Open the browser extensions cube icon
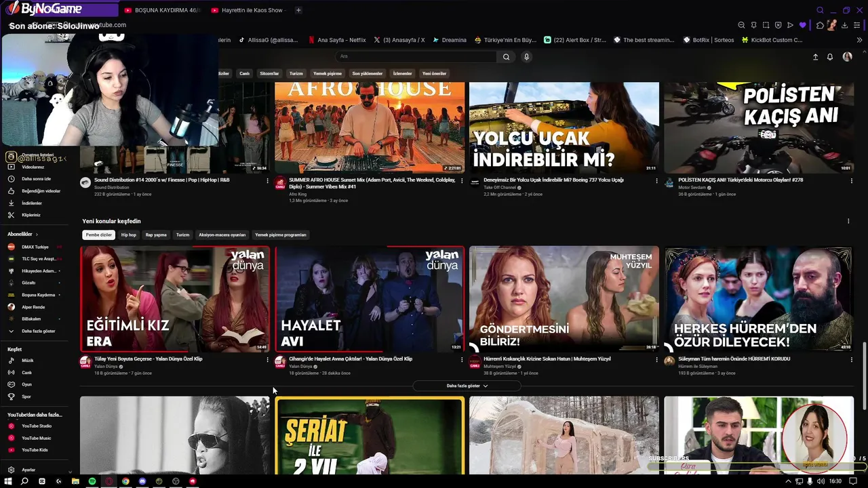The image size is (868, 488). coord(820,25)
